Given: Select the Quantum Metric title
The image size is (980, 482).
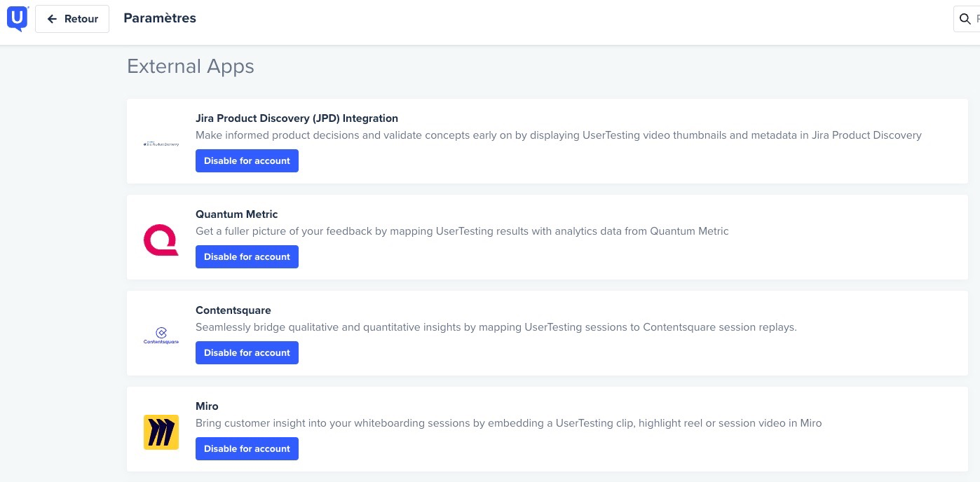Looking at the screenshot, I should click(x=237, y=214).
